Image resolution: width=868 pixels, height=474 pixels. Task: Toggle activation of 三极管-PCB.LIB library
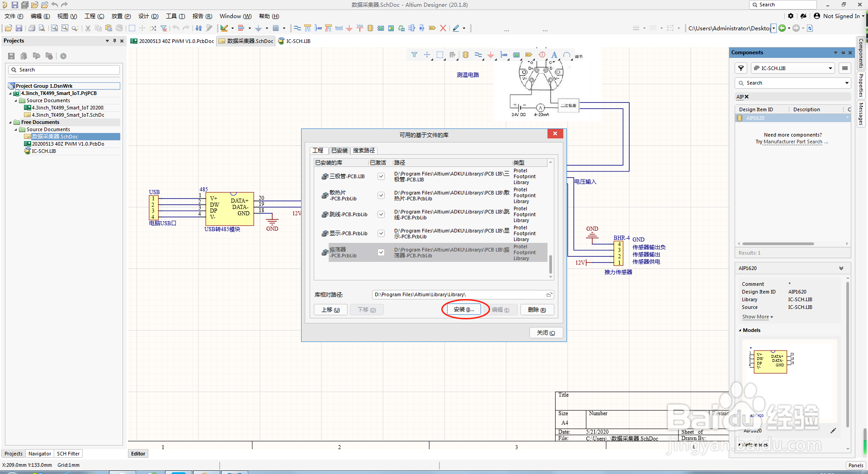point(381,176)
